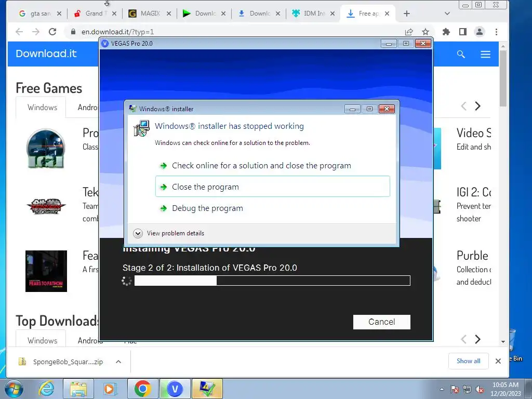Expand View problem details
Screen dimensions: 532x399
[x=169, y=233]
